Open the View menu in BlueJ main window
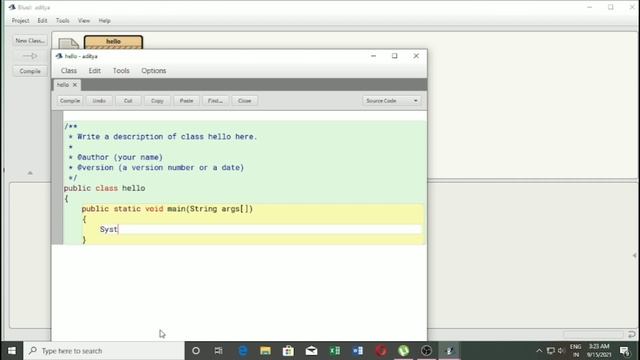 tap(84, 20)
